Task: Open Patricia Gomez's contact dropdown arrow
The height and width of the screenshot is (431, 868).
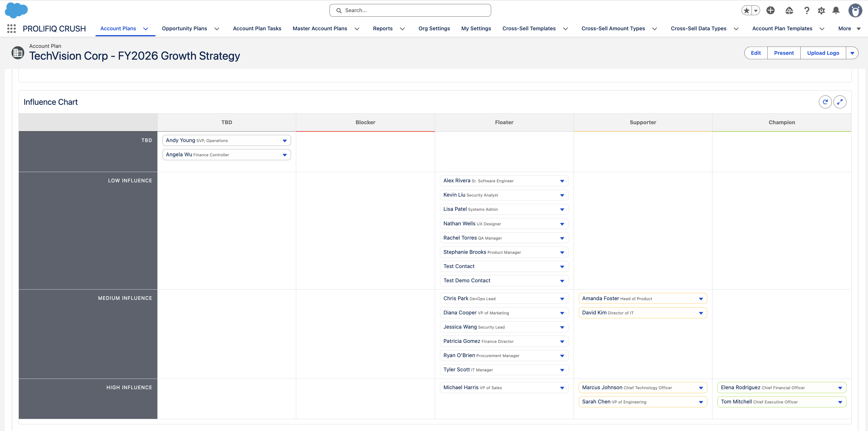Action: point(562,341)
